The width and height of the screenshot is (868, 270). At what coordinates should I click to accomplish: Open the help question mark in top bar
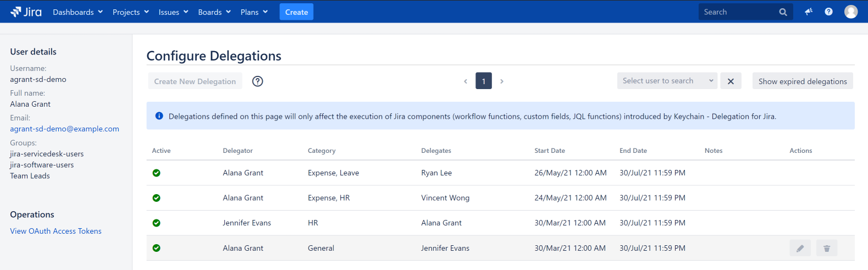pyautogui.click(x=828, y=12)
